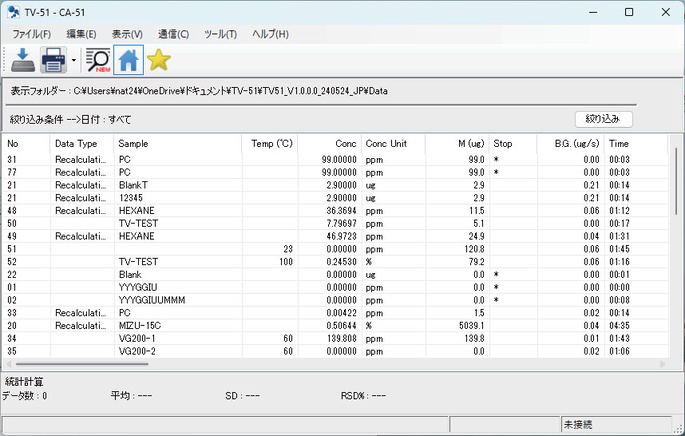Open the ツール(T) menu

pos(219,34)
